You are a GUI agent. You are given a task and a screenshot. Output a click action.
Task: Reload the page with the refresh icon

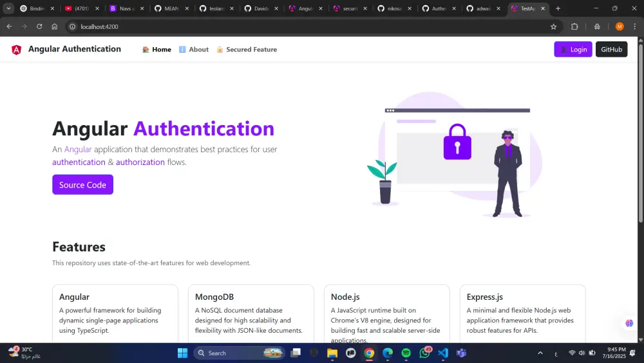(x=39, y=26)
